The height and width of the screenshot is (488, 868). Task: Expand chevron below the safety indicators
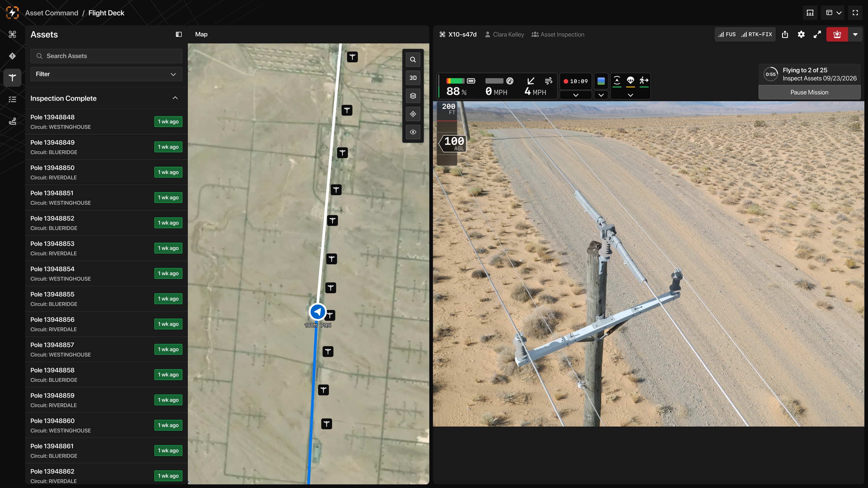(630, 95)
